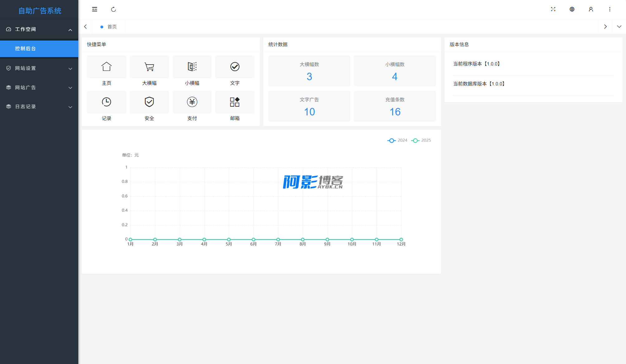The width and height of the screenshot is (626, 364).
Task: Select 控制后台 in the sidebar
Action: pos(39,49)
